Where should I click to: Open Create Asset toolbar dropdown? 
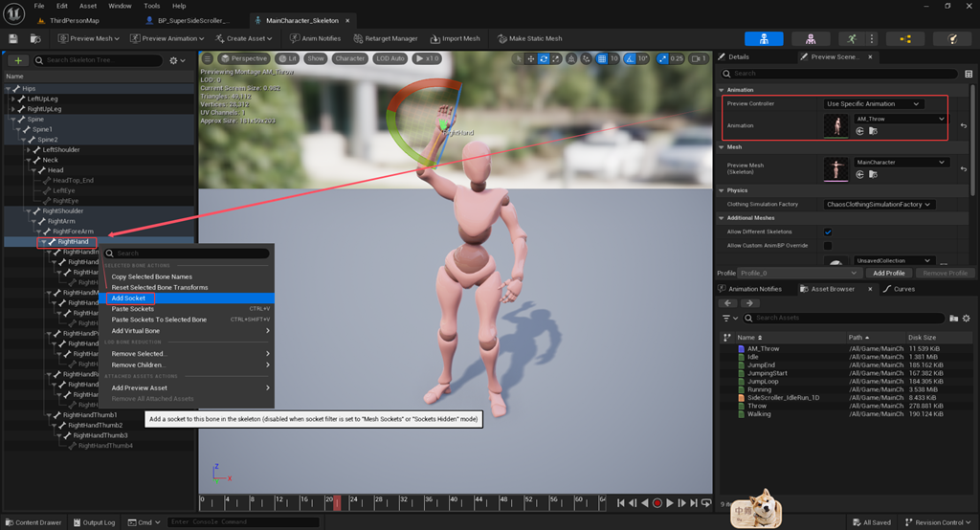(x=244, y=39)
